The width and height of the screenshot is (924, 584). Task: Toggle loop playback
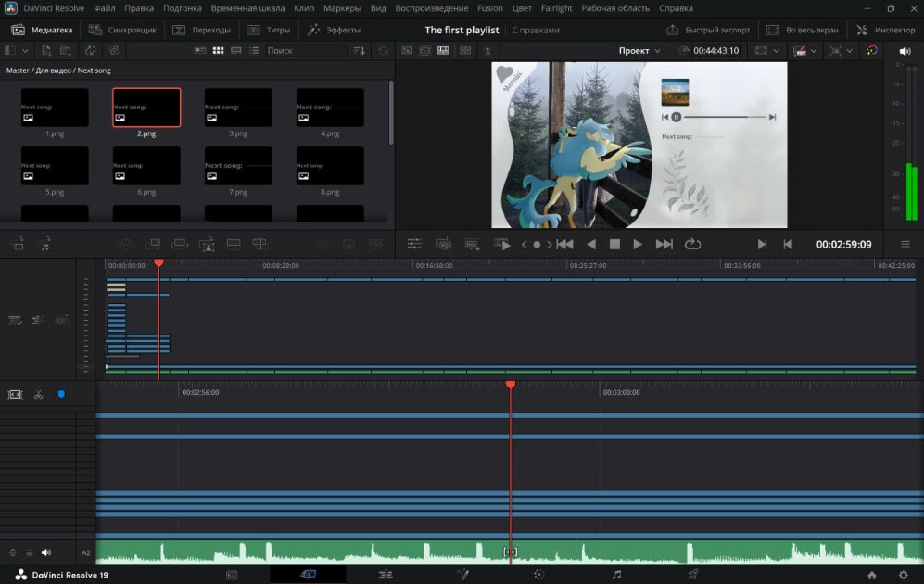[693, 244]
